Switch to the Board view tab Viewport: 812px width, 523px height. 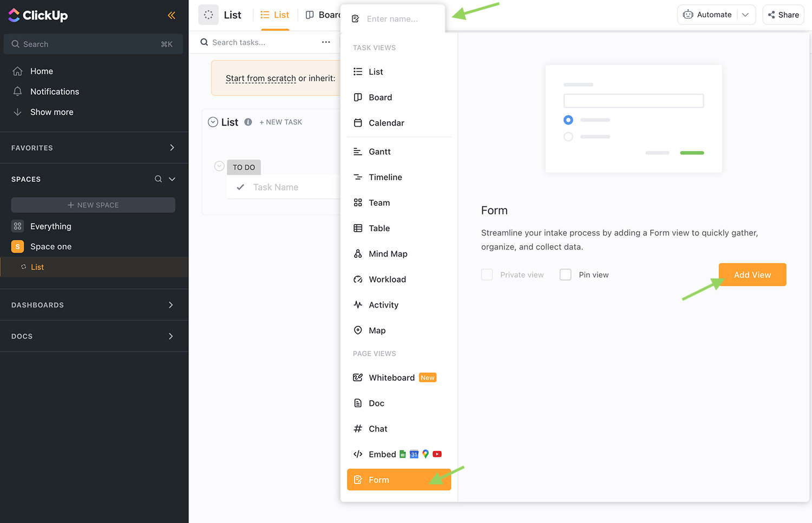323,15
